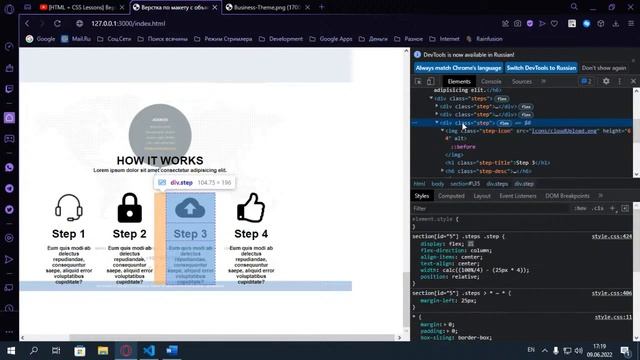Open Microsoft Word from the taskbar
Image resolution: width=640 pixels, height=360 pixels.
[172, 350]
